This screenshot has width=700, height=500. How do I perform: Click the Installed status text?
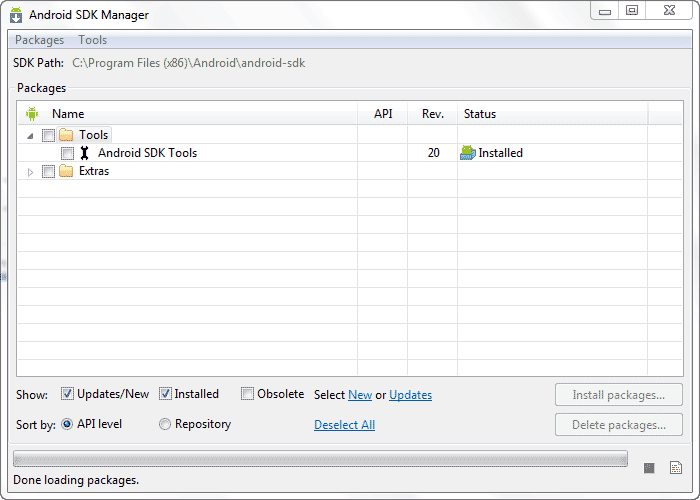coord(500,153)
